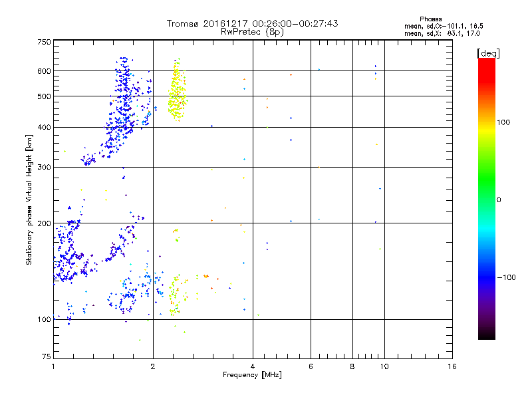
Task: Click the y-axis tick label '75'
Action: point(47,356)
